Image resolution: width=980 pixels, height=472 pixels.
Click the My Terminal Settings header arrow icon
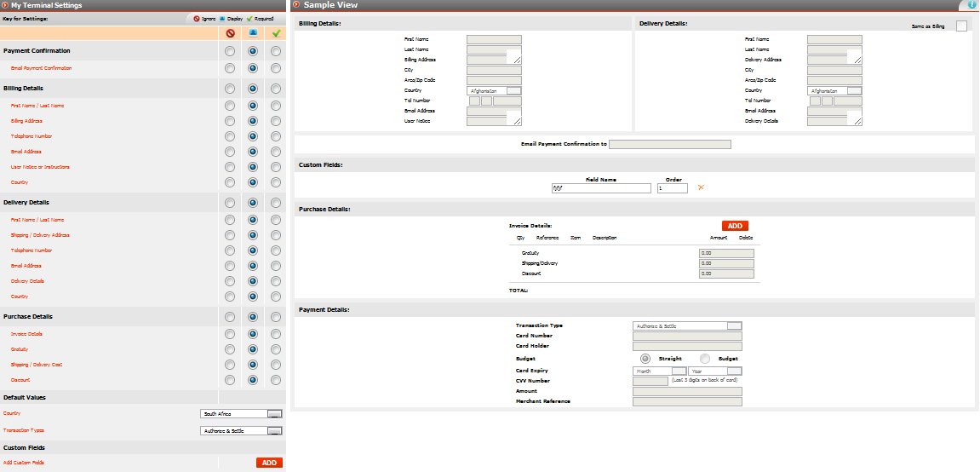[6, 5]
